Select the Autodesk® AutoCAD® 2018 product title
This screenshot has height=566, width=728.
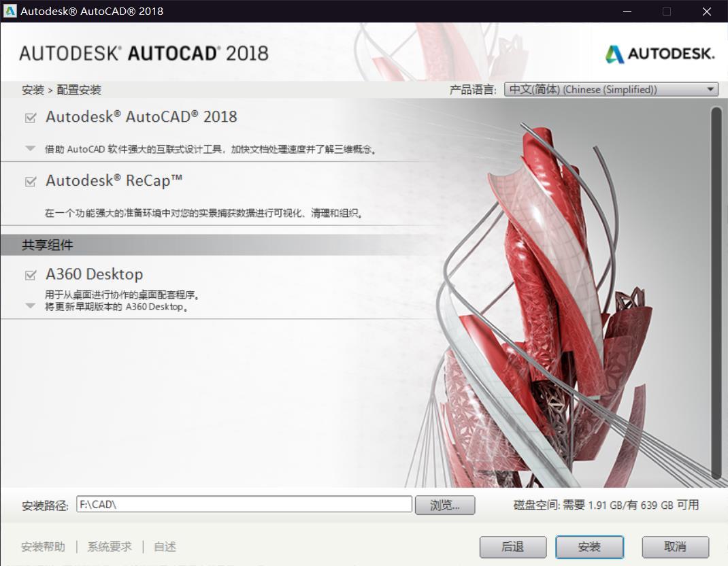141,116
